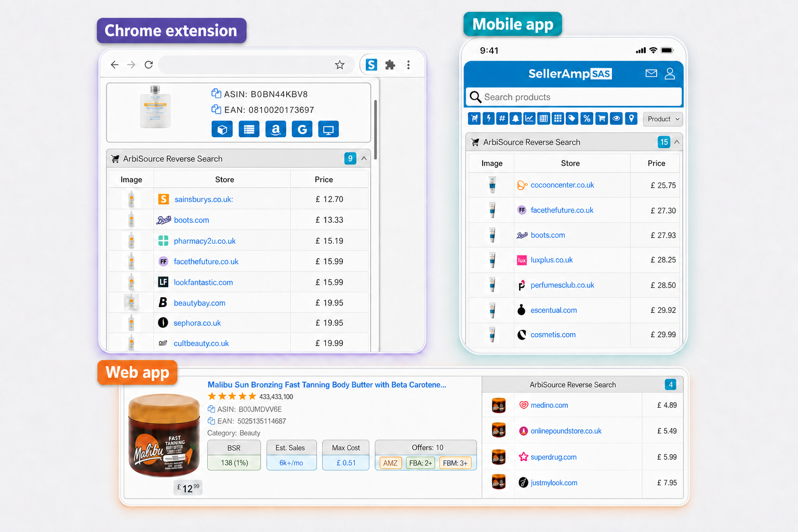Open the product on Amazon
The height and width of the screenshot is (532, 798).
(x=276, y=129)
